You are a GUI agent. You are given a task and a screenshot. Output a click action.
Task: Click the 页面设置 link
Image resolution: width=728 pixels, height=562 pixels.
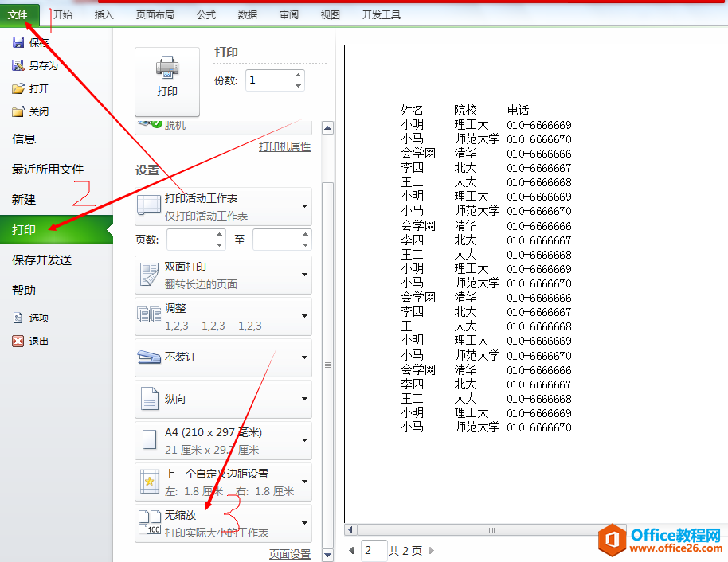[x=289, y=553]
